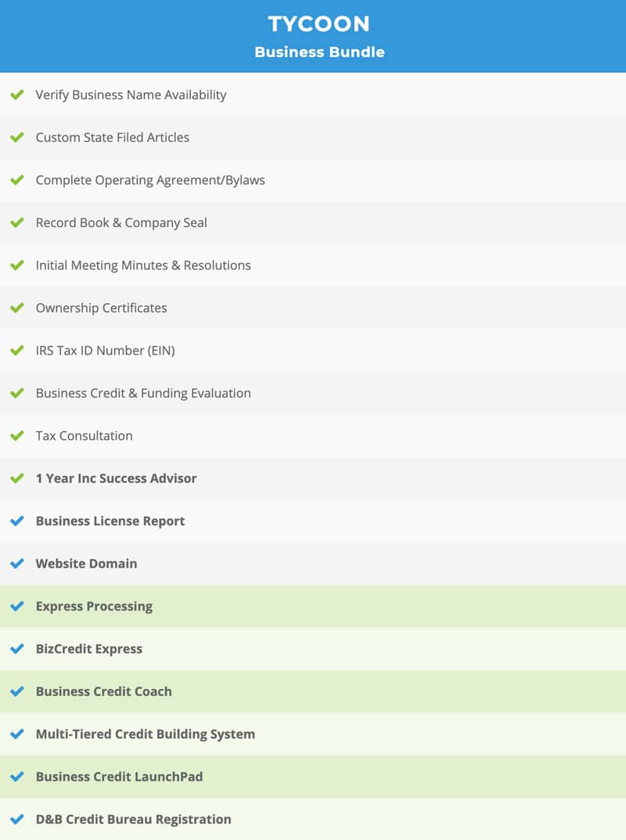Select the Business Credit Coach text

pyautogui.click(x=104, y=691)
